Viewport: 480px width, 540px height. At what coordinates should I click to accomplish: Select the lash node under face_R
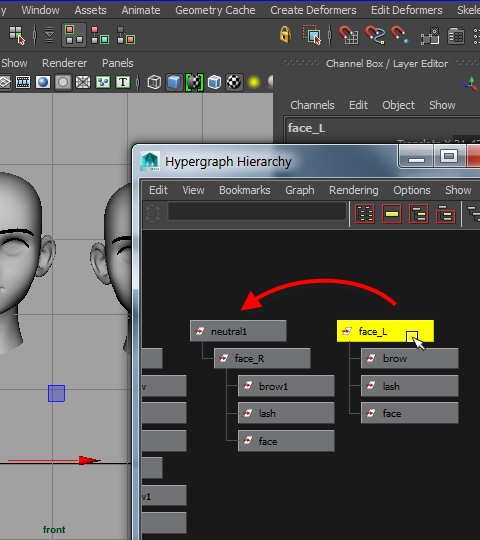tap(286, 413)
